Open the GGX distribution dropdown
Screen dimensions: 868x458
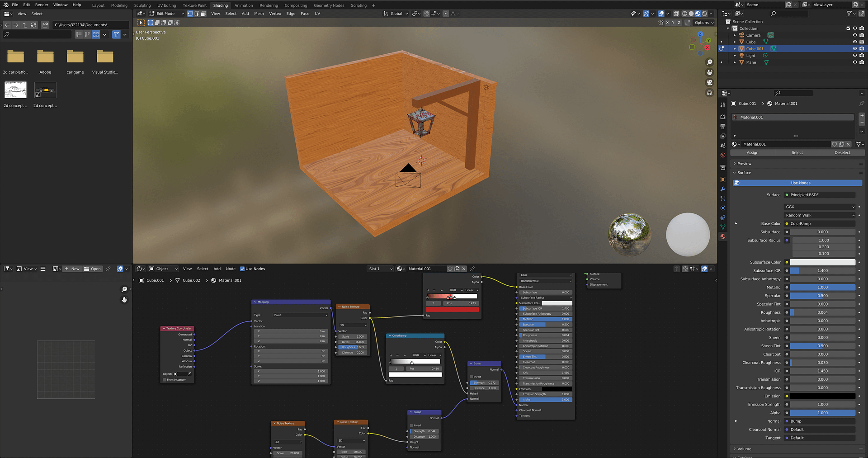(x=820, y=207)
